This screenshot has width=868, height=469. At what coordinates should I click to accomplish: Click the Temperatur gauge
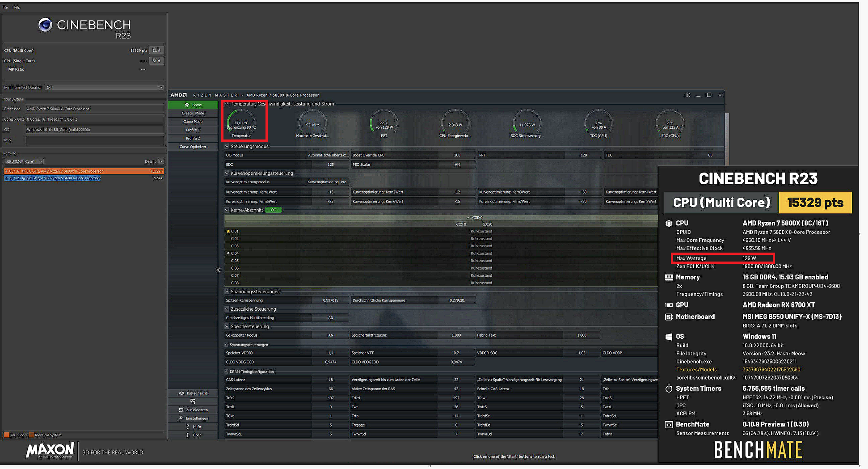coord(241,123)
